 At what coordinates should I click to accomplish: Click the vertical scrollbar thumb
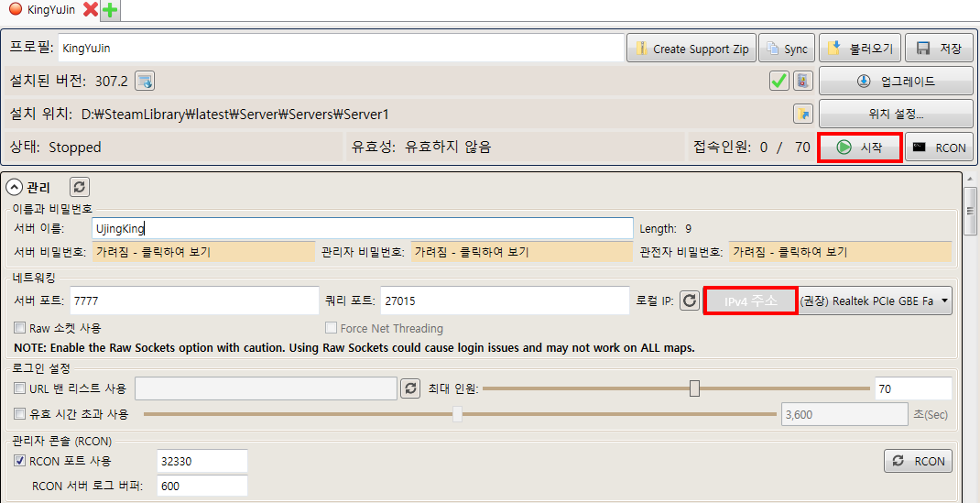pyautogui.click(x=971, y=212)
